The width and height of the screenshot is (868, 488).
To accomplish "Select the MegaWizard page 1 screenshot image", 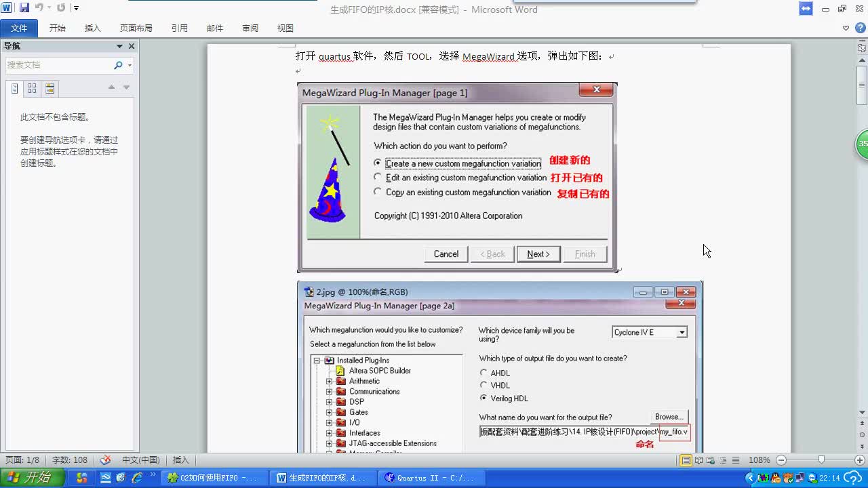I will pos(457,178).
